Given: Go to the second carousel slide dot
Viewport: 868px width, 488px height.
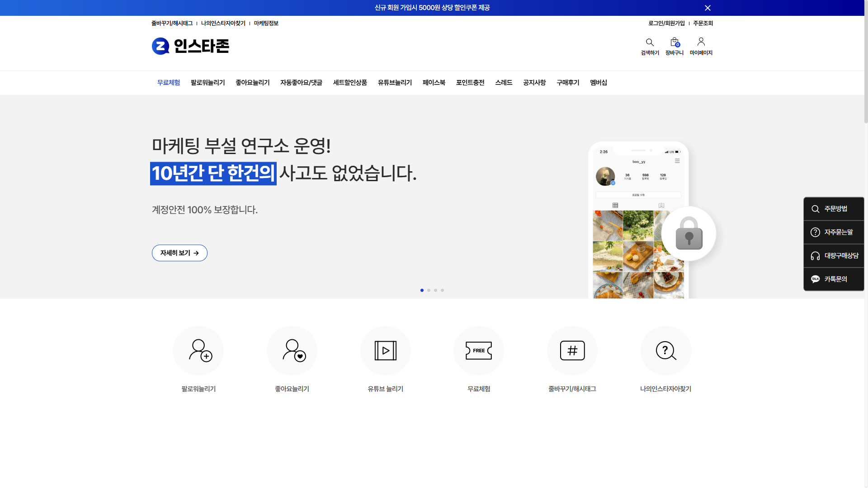Looking at the screenshot, I should click(x=429, y=291).
